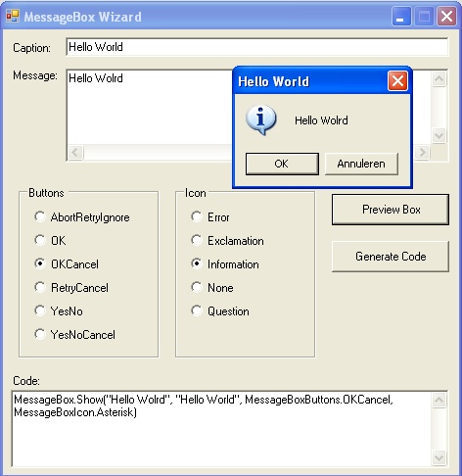Viewport: 462px width, 476px height.
Task: Click the Generate Code button
Action: tap(391, 257)
